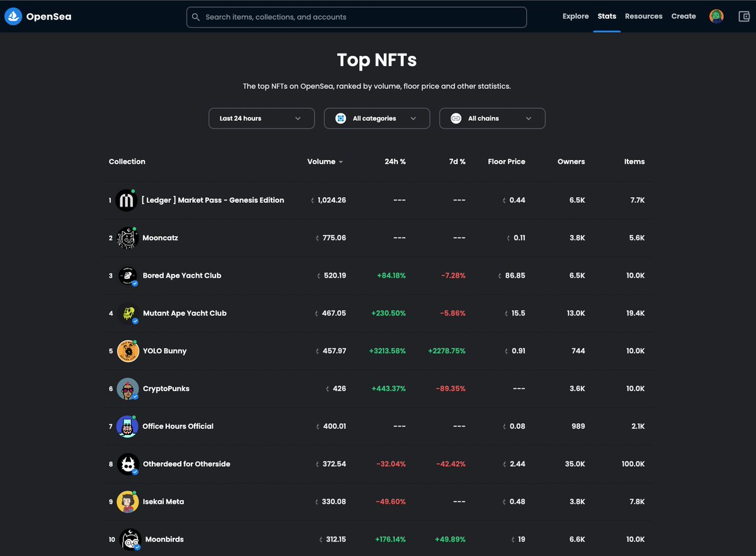Click the search magnifier icon
Image resolution: width=756 pixels, height=556 pixels.
[196, 17]
